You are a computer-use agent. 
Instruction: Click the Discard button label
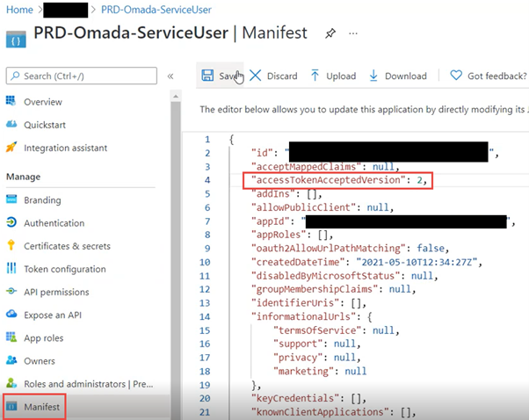tap(282, 76)
